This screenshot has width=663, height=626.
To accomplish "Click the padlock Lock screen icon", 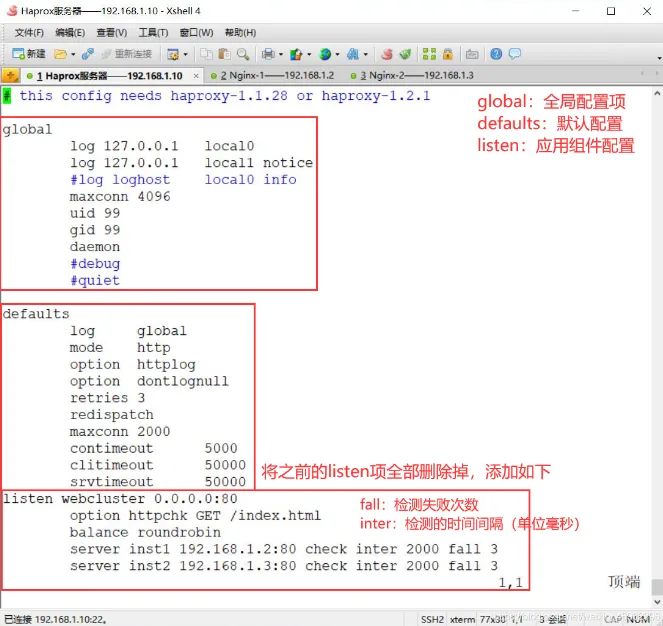I will [448, 54].
